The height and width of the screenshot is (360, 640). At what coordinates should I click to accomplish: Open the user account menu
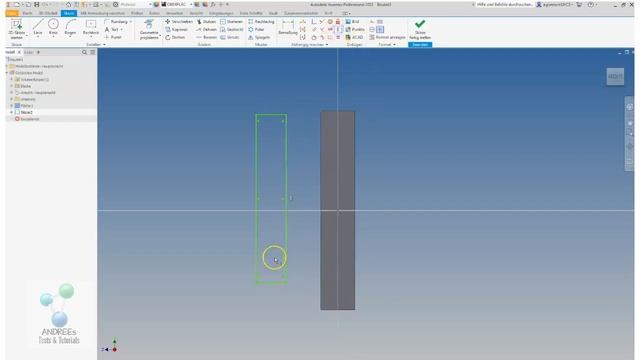554,4
